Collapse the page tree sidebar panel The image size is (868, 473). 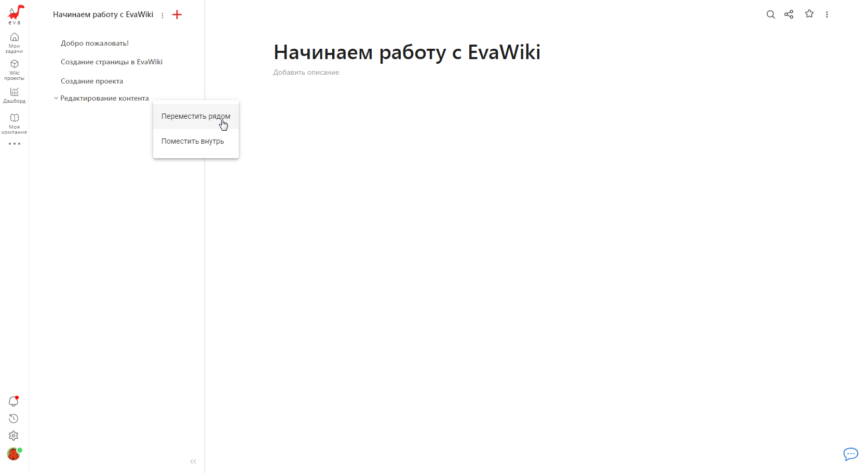coord(193,462)
